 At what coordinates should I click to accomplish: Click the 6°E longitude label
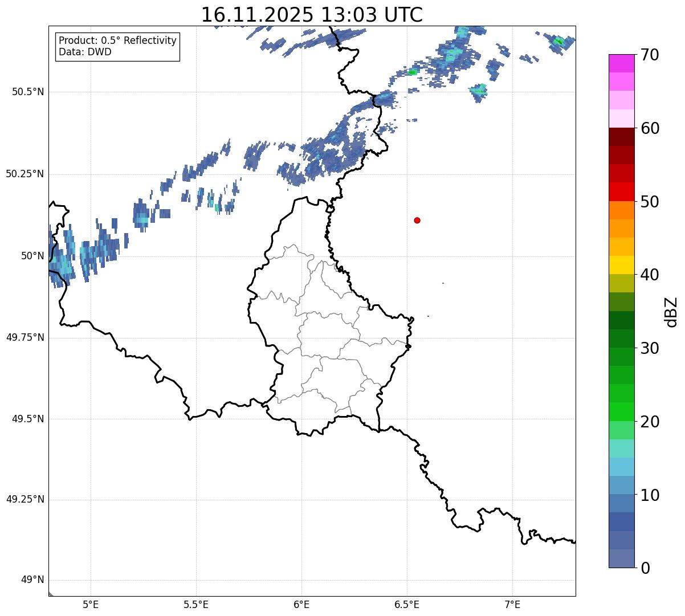(x=301, y=605)
